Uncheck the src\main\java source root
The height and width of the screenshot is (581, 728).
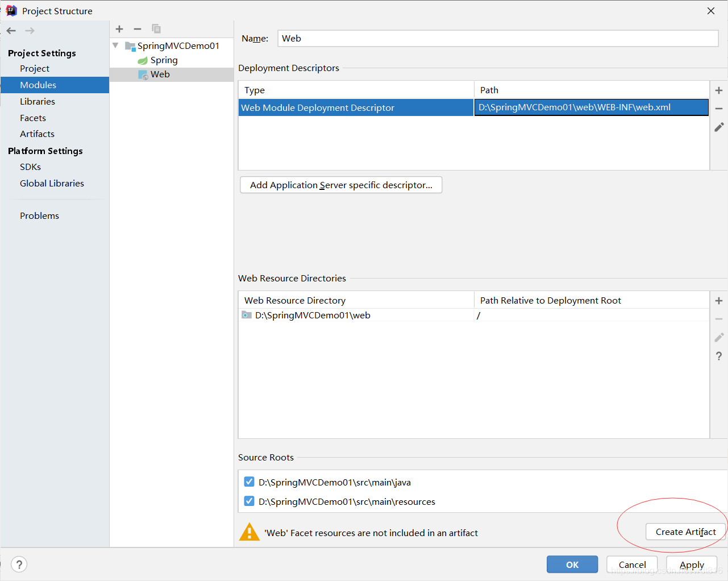pos(249,482)
